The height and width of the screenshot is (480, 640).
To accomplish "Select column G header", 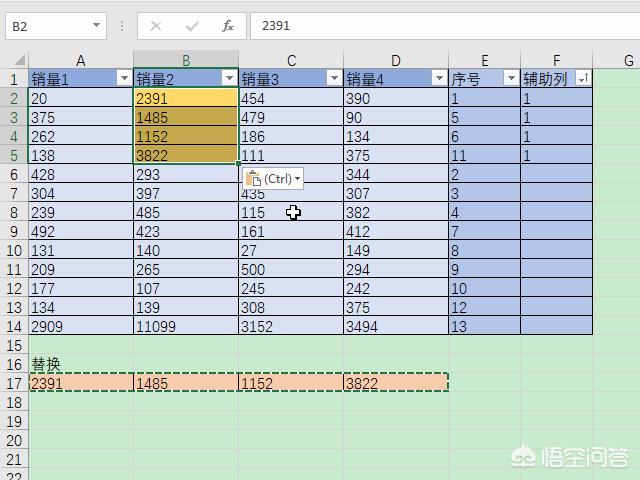I will pyautogui.click(x=616, y=60).
